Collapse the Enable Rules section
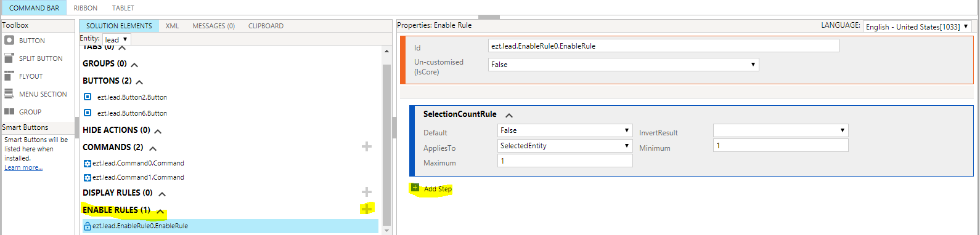Viewport: 980px width, 235px height. coord(160,211)
